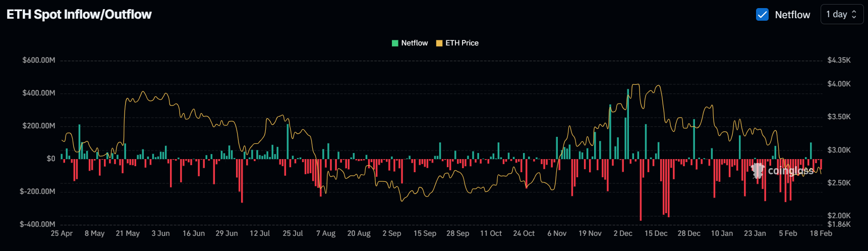
Task: Click the 10 Jan date label
Action: (722, 233)
